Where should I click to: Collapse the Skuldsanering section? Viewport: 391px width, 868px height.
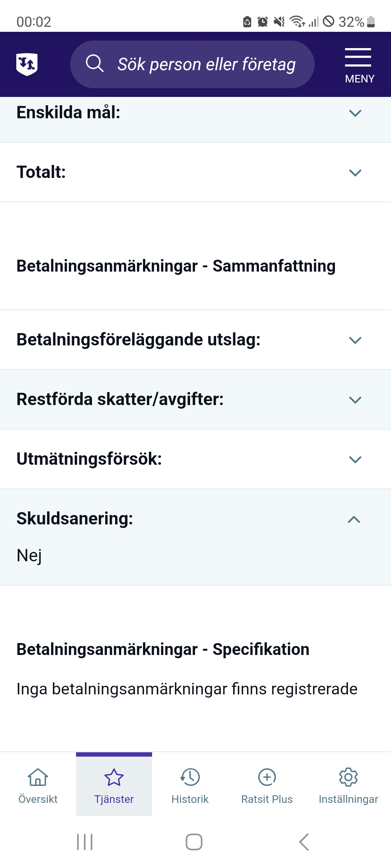(x=354, y=520)
